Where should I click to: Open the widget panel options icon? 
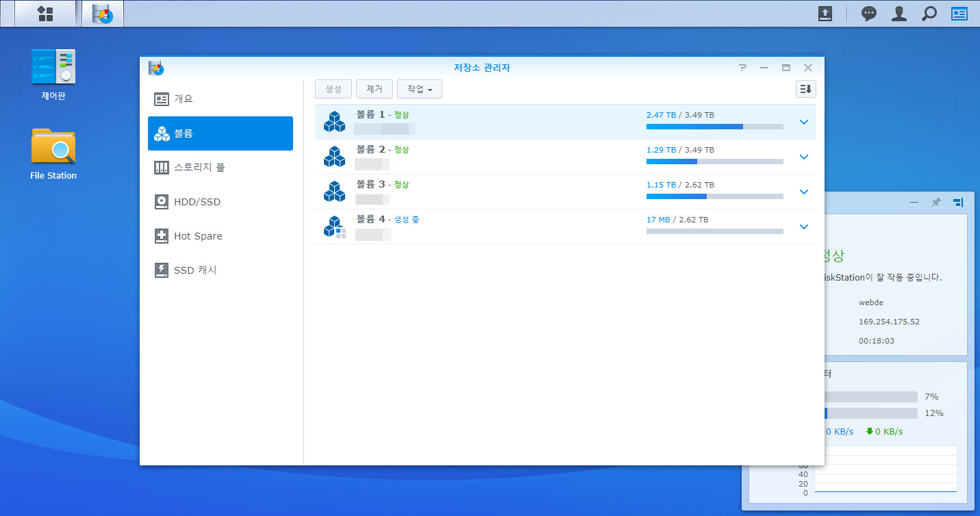pos(957,203)
